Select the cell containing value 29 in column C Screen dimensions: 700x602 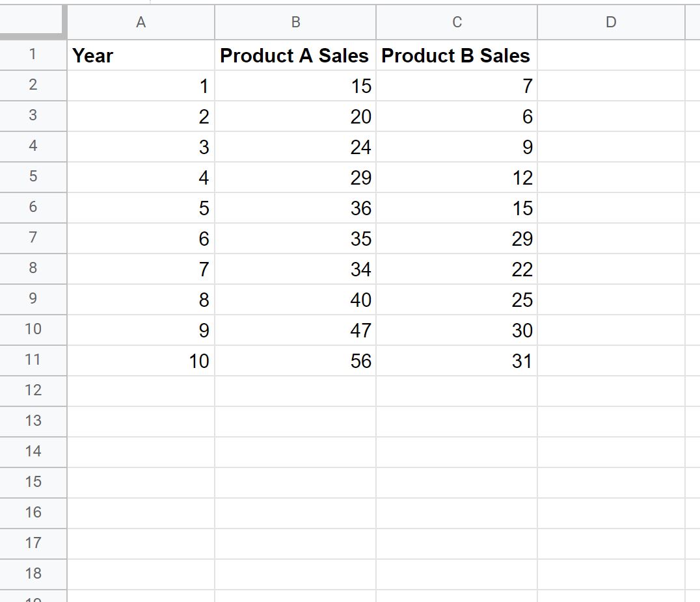(456, 239)
